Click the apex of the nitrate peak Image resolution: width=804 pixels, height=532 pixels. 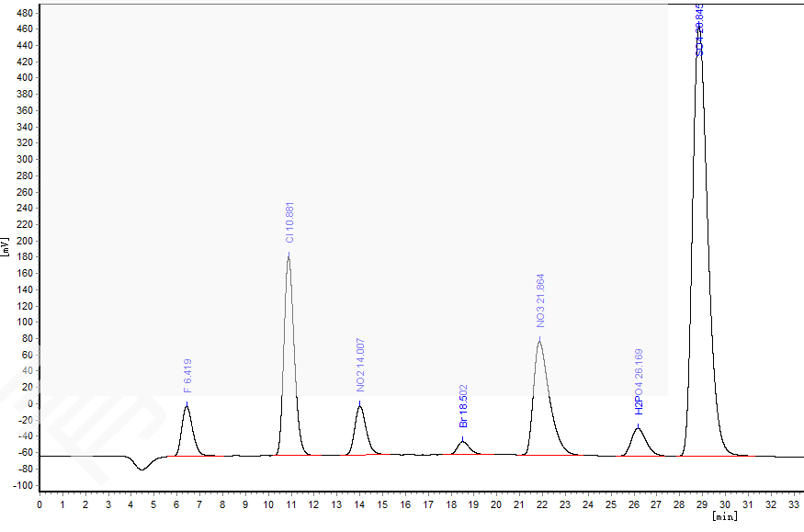(x=539, y=340)
